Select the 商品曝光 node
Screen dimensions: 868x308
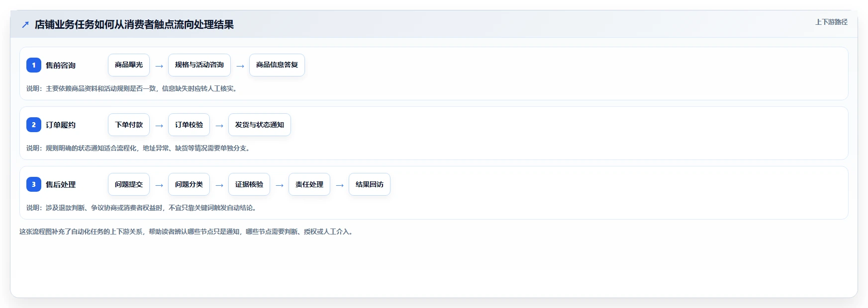tap(129, 65)
